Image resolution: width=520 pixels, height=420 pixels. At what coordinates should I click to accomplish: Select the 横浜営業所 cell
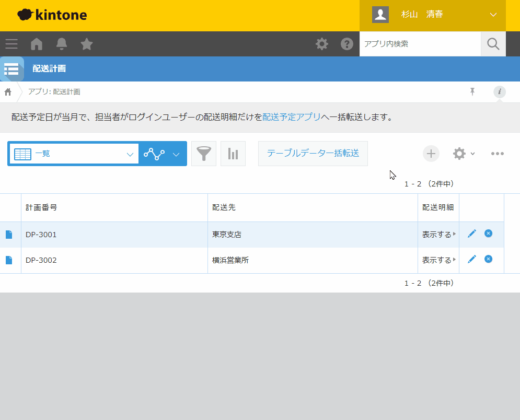[x=313, y=260]
